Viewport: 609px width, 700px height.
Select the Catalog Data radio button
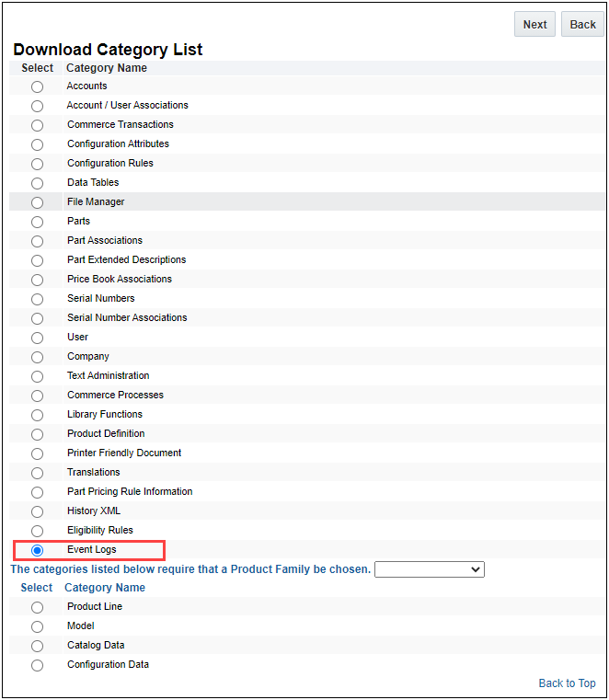[37, 646]
